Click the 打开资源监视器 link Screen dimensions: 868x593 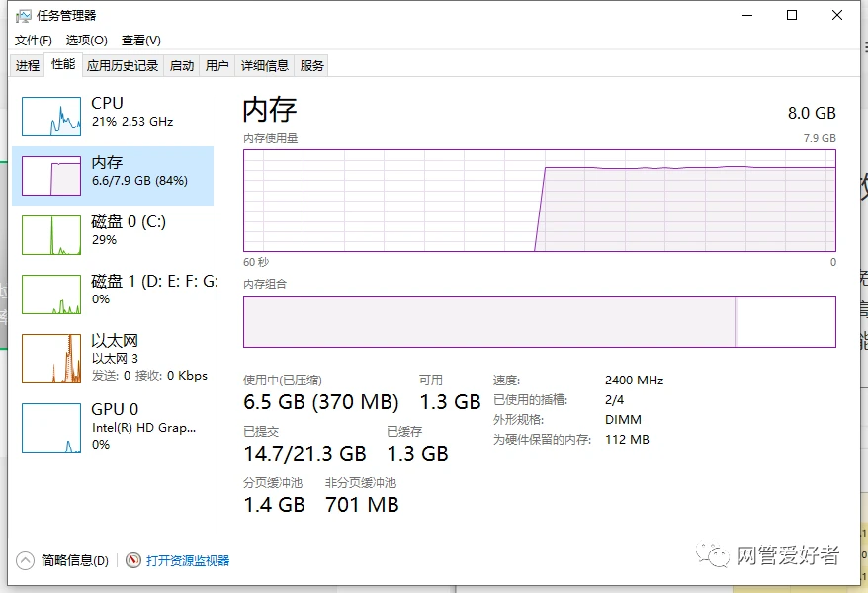[188, 560]
